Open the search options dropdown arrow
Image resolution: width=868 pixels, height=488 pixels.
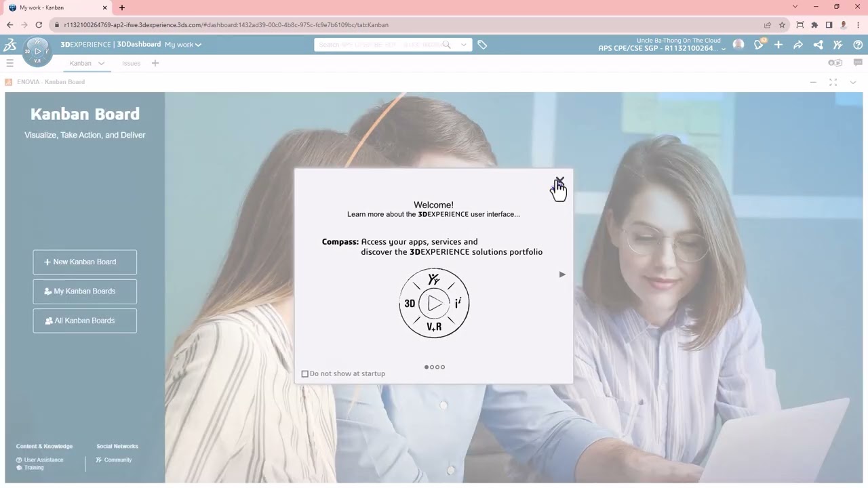click(464, 45)
